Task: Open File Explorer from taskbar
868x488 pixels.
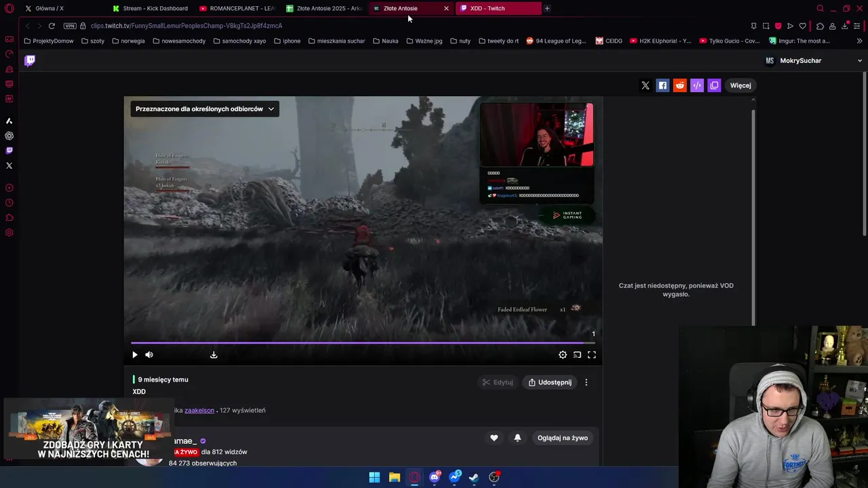Action: click(x=394, y=477)
